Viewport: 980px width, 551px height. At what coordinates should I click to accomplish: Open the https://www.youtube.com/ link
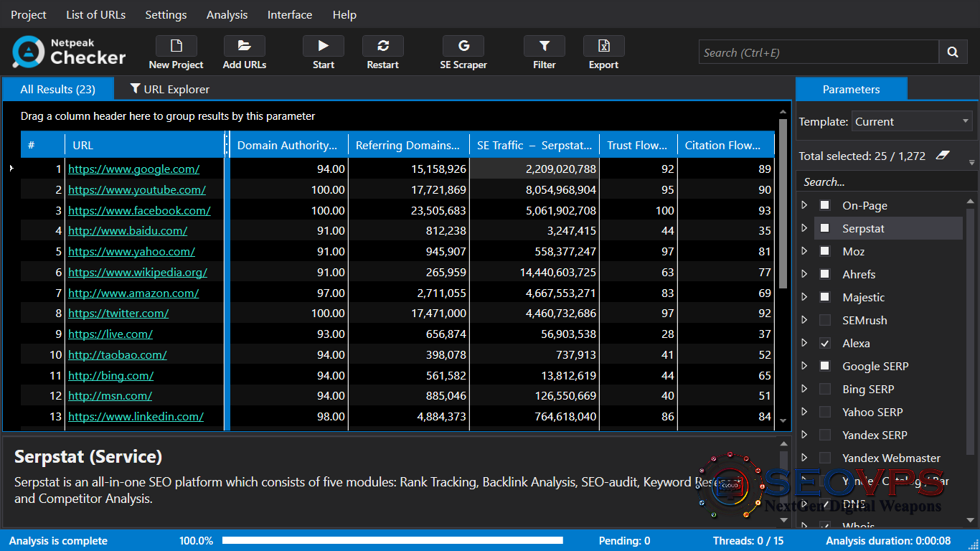click(137, 189)
